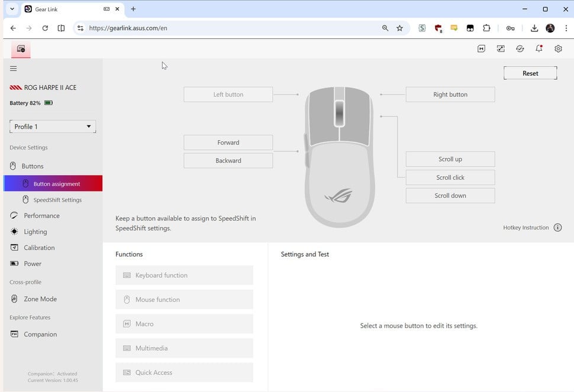Open the site information icon in address bar

coord(80,28)
